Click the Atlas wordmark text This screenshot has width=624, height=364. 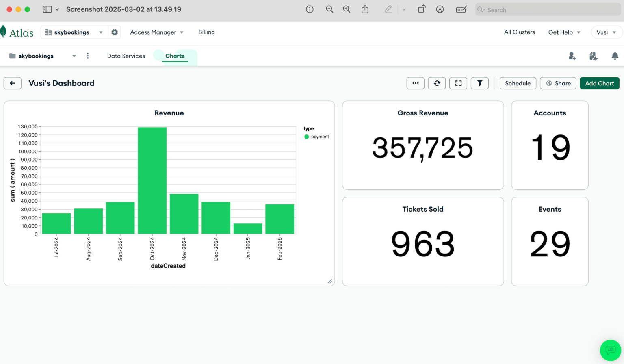click(22, 33)
